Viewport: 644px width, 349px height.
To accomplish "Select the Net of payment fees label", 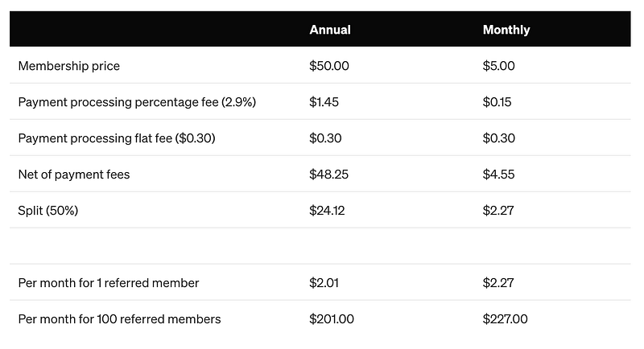I will 74,174.
